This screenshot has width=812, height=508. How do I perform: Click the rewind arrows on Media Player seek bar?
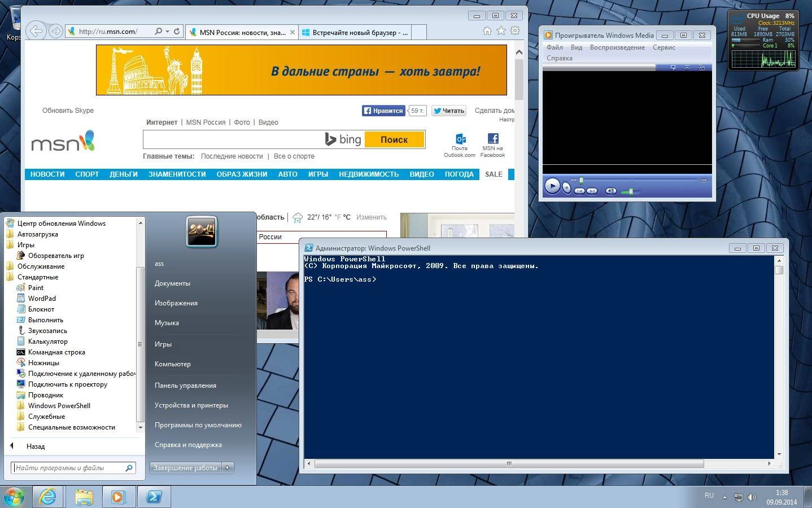pos(573,180)
